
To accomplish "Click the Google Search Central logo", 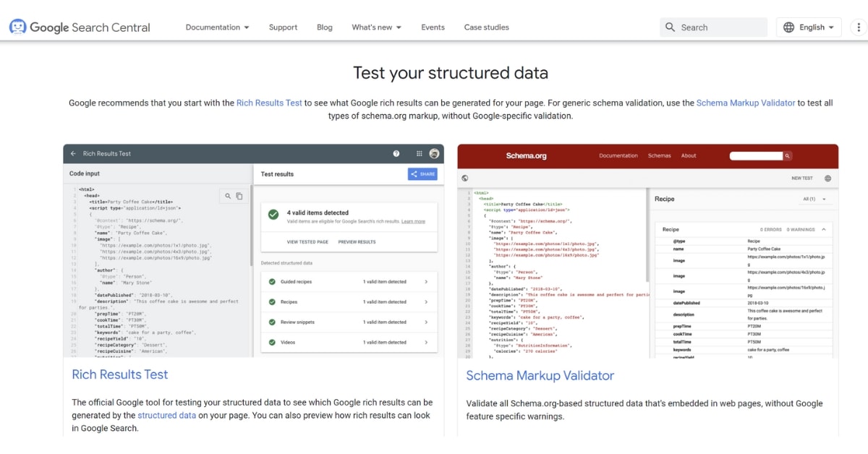I will 80,27.
